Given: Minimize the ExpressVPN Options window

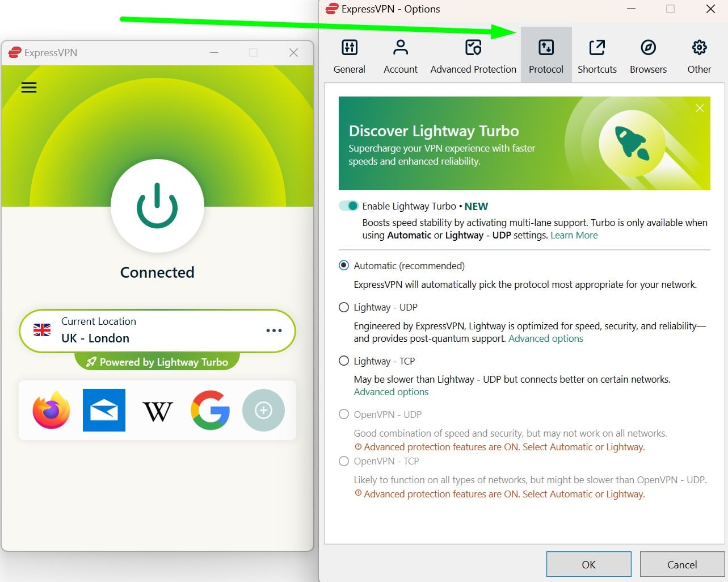Looking at the screenshot, I should pos(631,9).
